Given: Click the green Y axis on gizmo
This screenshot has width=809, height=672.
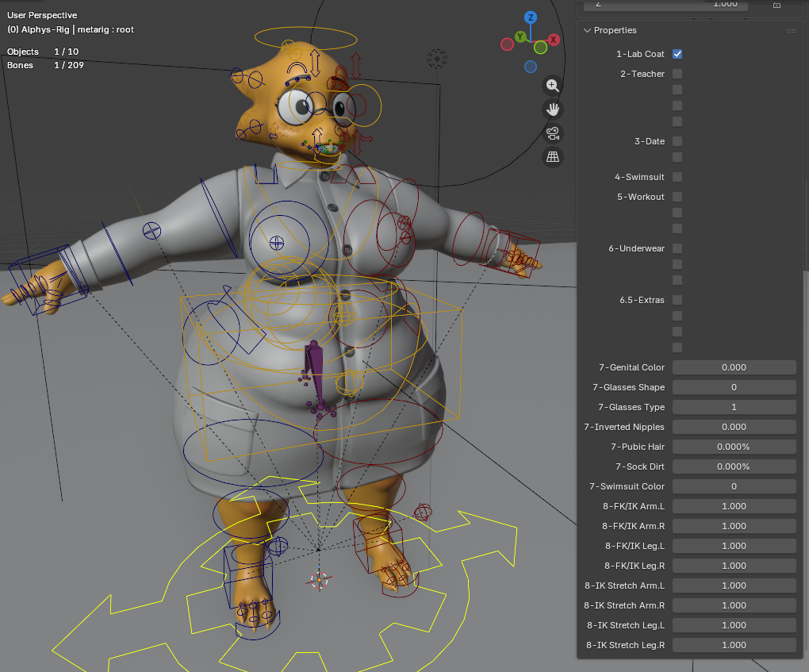Looking at the screenshot, I should point(520,36).
